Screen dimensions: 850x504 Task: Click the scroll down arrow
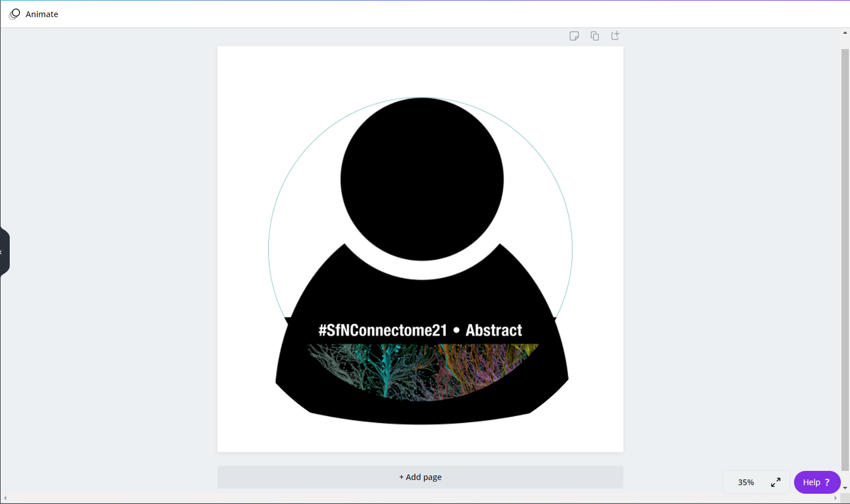tap(845, 489)
